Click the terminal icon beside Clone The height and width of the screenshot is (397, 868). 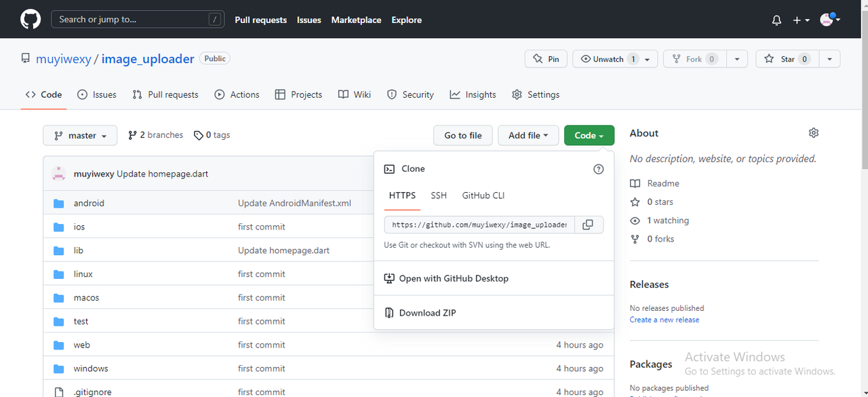(389, 169)
